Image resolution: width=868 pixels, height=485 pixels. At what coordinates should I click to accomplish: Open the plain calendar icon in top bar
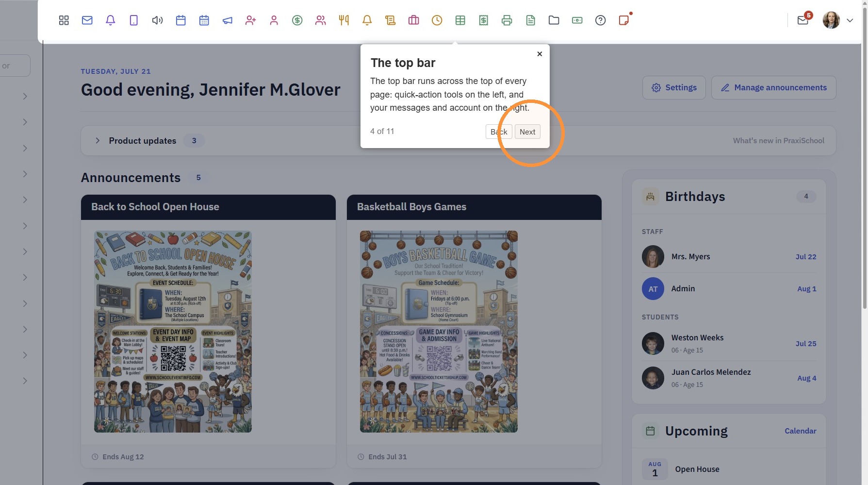pos(181,20)
